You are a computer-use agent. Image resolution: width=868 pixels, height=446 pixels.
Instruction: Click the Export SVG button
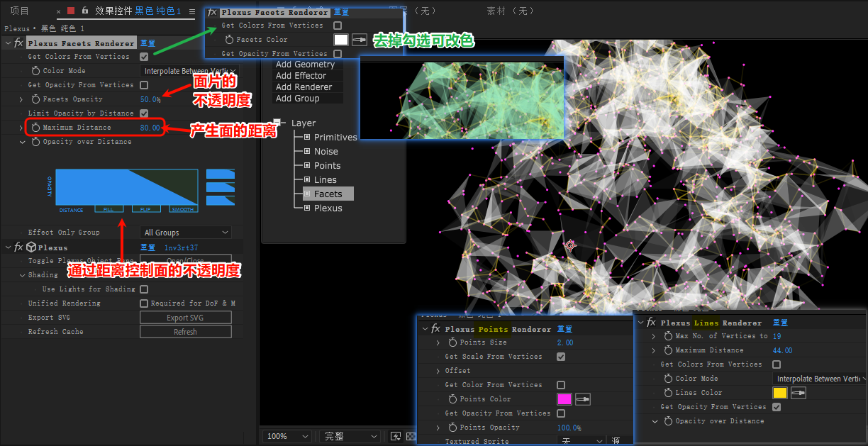tap(186, 318)
